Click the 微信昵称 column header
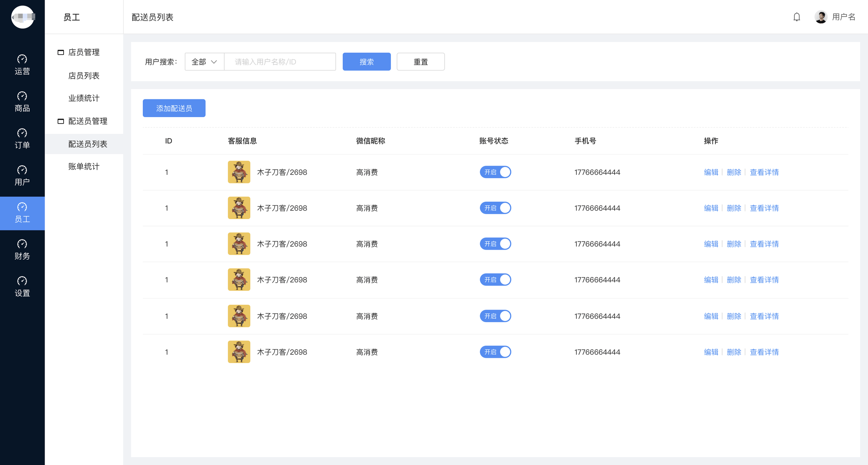This screenshot has width=868, height=465. click(x=370, y=141)
